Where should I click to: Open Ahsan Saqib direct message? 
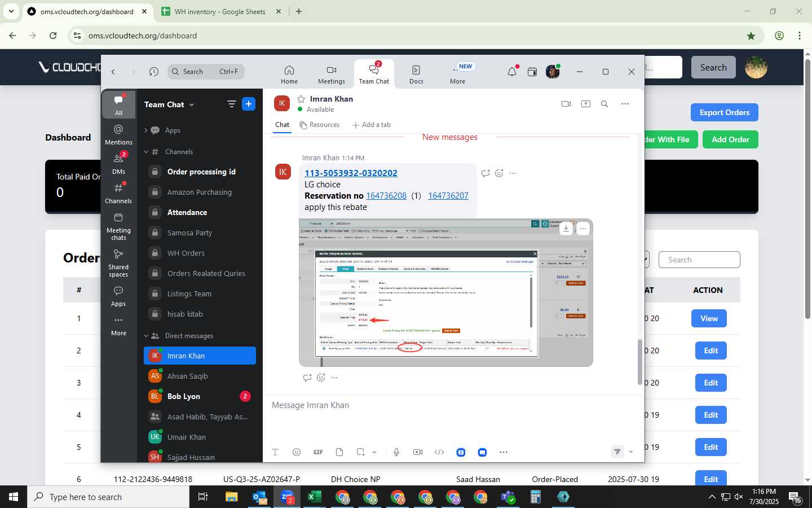[200, 376]
